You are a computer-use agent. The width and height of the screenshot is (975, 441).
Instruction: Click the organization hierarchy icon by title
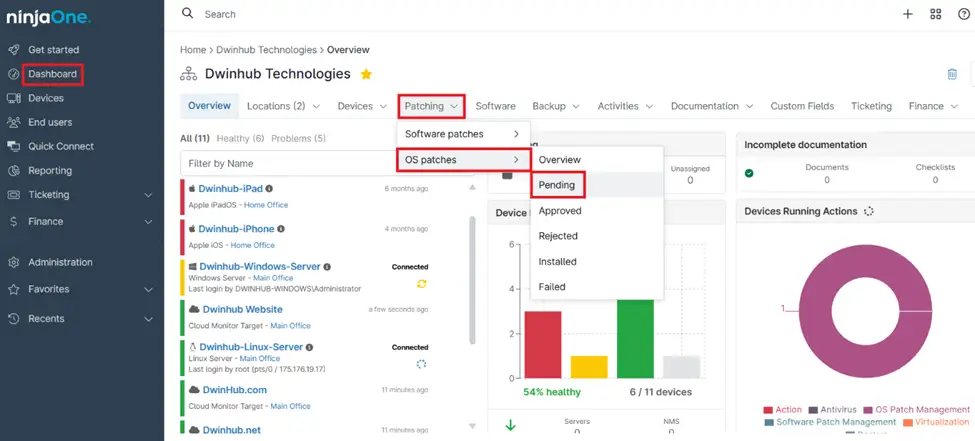pos(188,74)
